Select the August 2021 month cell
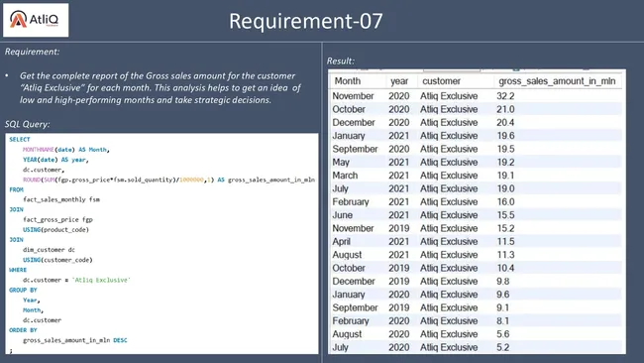This screenshot has height=363, width=644. coord(347,255)
